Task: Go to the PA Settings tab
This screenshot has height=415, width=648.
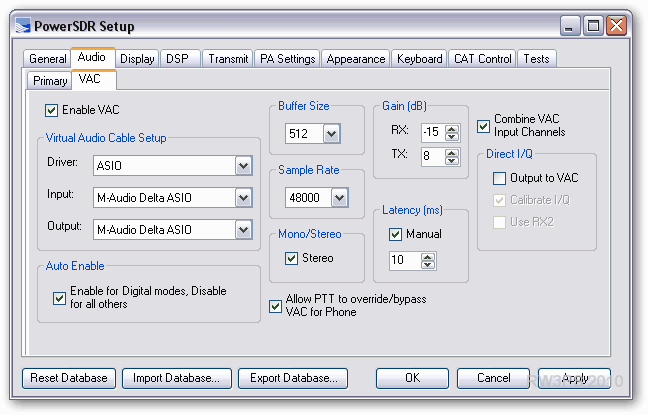Action: 287,59
